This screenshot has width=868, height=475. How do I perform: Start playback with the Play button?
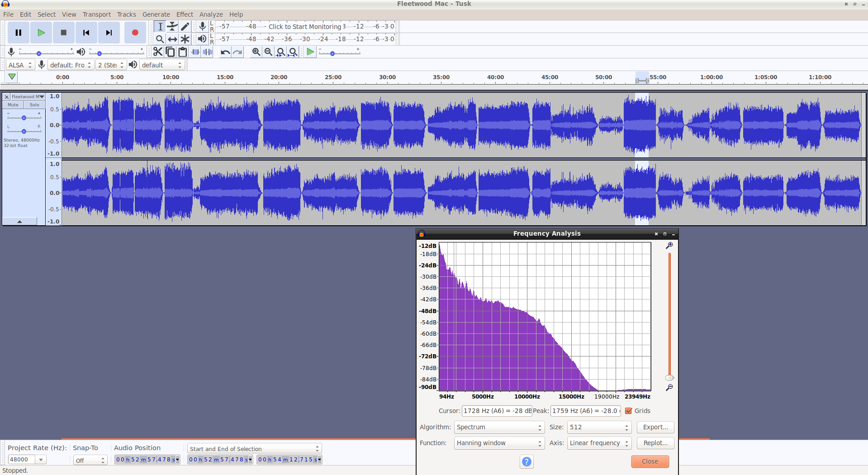coord(41,33)
